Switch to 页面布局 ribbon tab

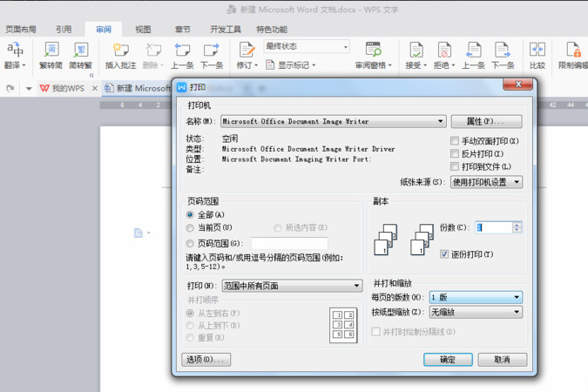[21, 30]
